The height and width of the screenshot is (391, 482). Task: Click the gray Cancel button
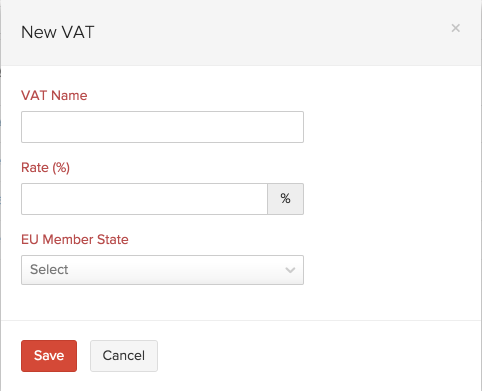(x=124, y=356)
